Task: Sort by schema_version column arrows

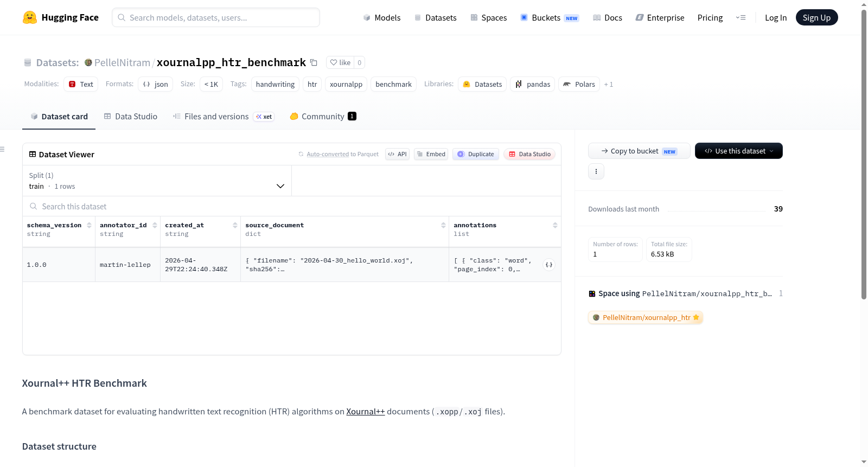Action: pyautogui.click(x=89, y=225)
